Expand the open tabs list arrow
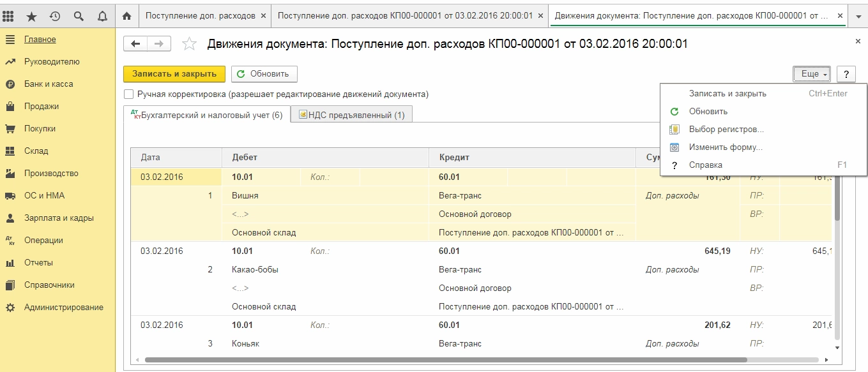The image size is (868, 372). (857, 16)
